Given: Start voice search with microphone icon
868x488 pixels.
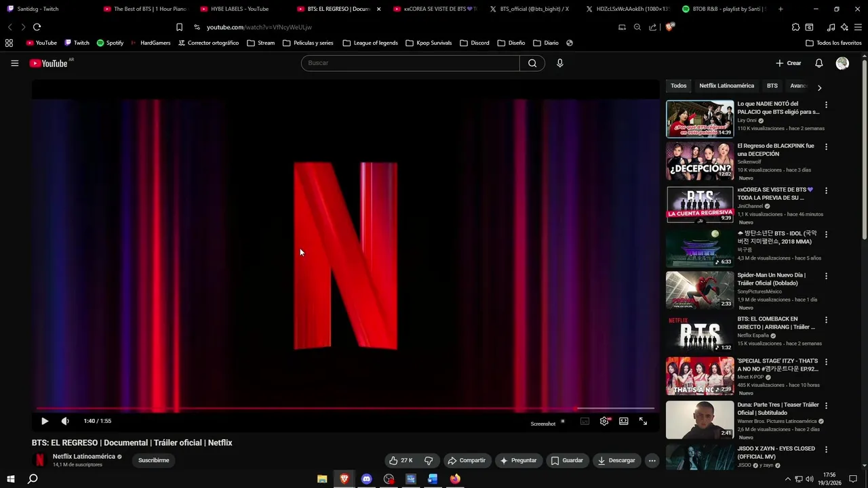Looking at the screenshot, I should 559,63.
